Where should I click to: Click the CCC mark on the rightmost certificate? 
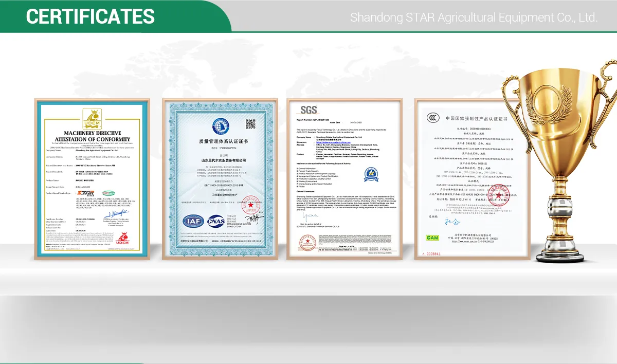(x=432, y=118)
